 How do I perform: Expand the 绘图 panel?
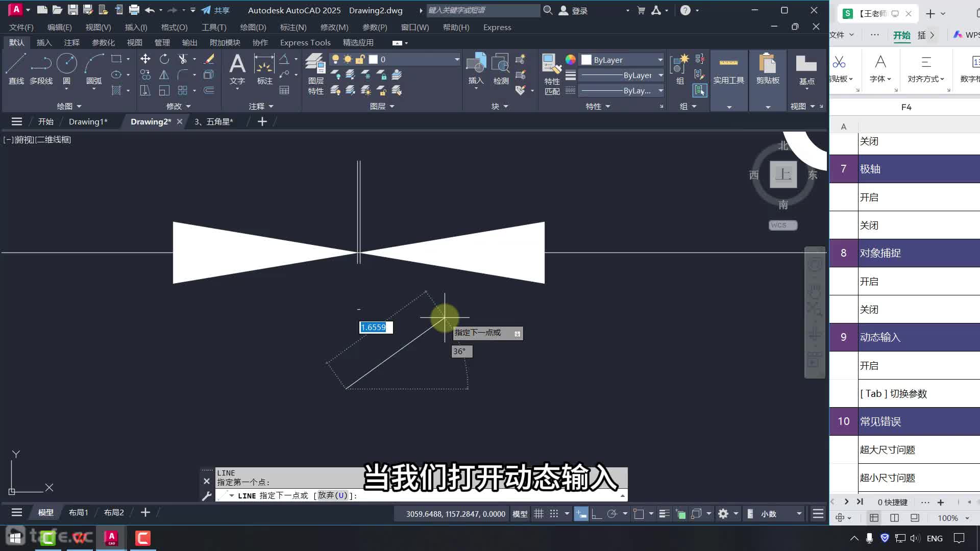(x=69, y=106)
